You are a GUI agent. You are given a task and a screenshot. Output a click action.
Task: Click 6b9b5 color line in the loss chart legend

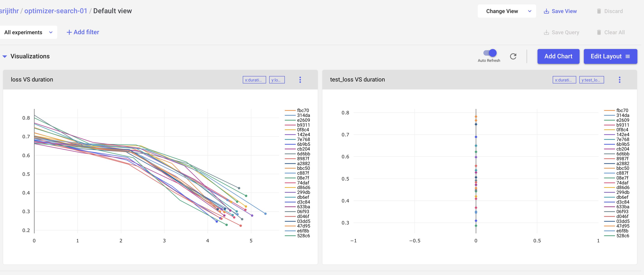pos(290,144)
